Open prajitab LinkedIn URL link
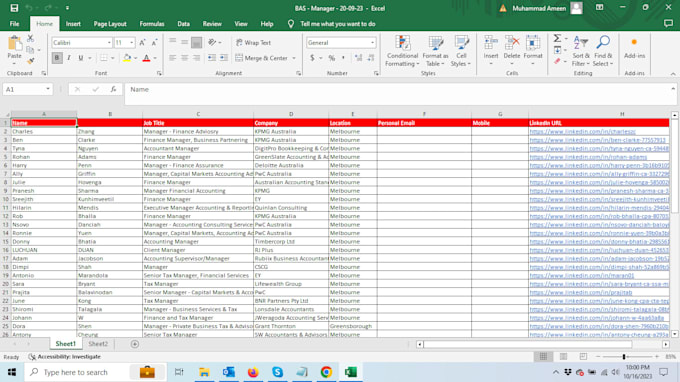The width and height of the screenshot is (680, 382). [x=581, y=292]
